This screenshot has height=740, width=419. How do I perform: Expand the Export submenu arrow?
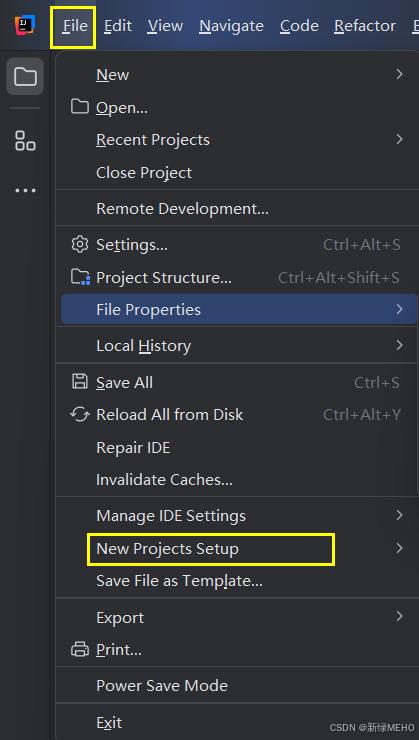400,616
